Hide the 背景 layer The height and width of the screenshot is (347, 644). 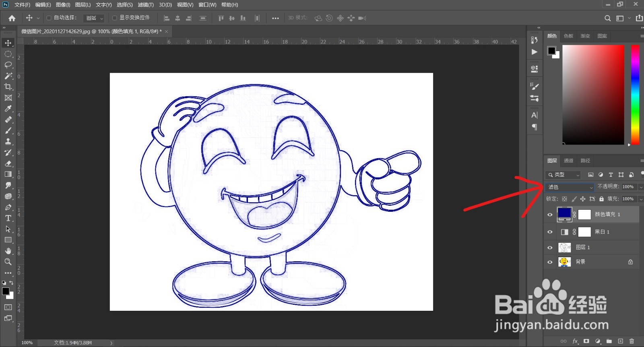(550, 262)
